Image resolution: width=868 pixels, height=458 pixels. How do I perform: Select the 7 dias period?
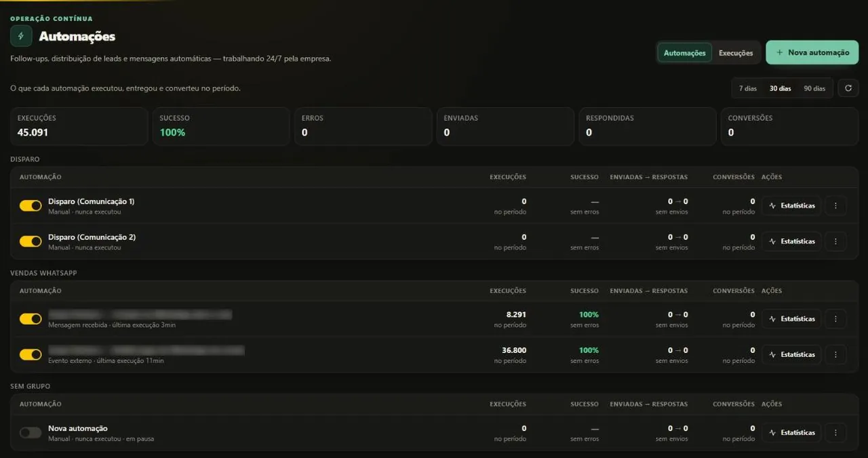748,88
